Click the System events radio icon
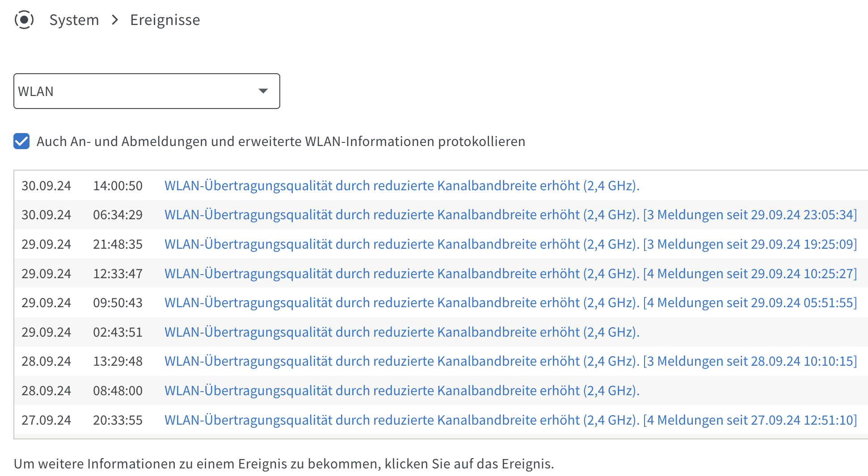The image size is (868, 476). (x=24, y=20)
